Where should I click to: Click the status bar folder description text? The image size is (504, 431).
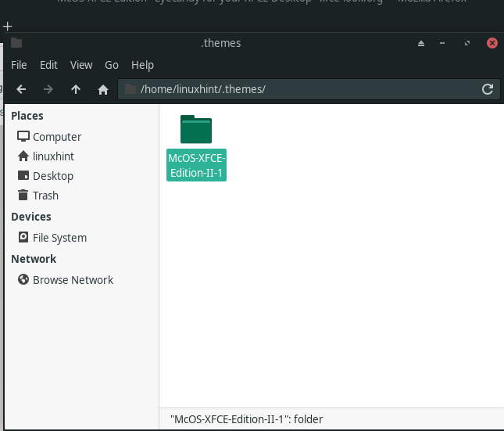(x=247, y=419)
